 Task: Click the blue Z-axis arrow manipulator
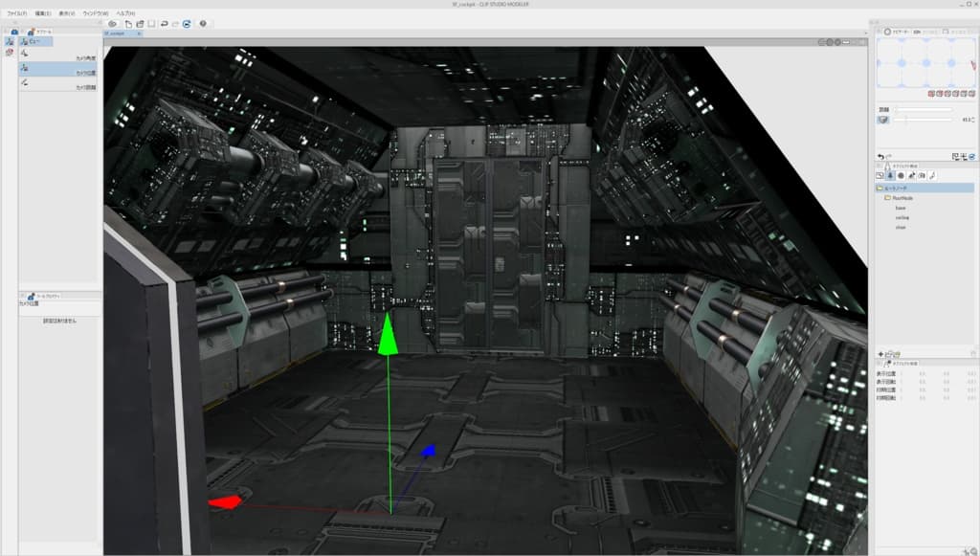428,451
